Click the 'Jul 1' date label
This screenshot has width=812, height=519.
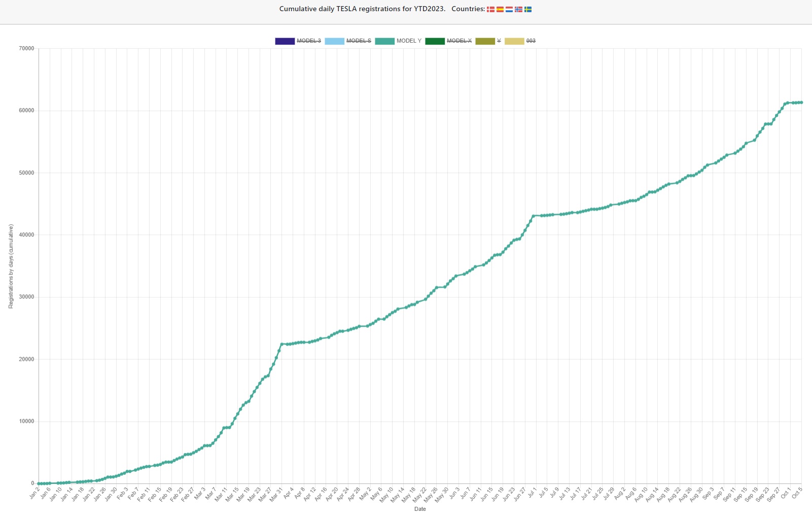531,493
